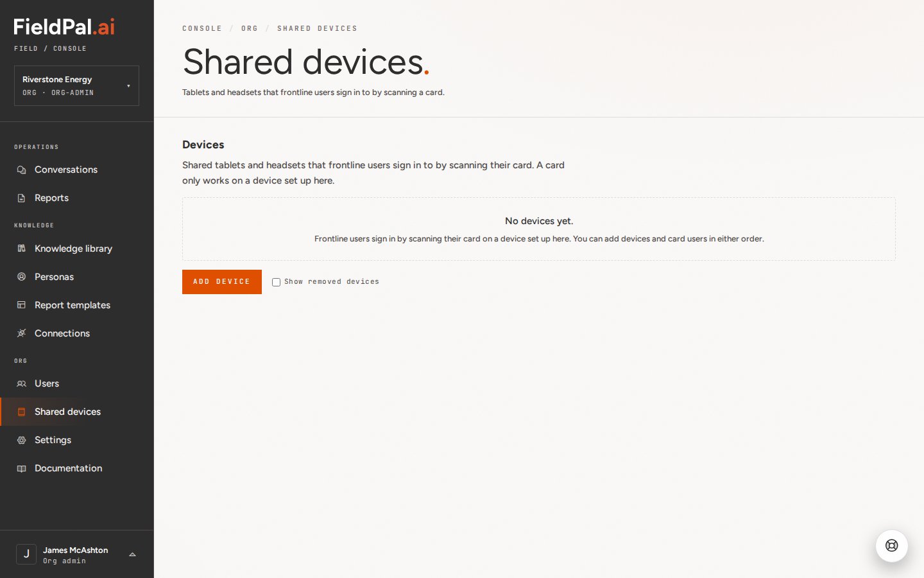Click the Add Device button
This screenshot has height=578, width=924.
(x=222, y=282)
